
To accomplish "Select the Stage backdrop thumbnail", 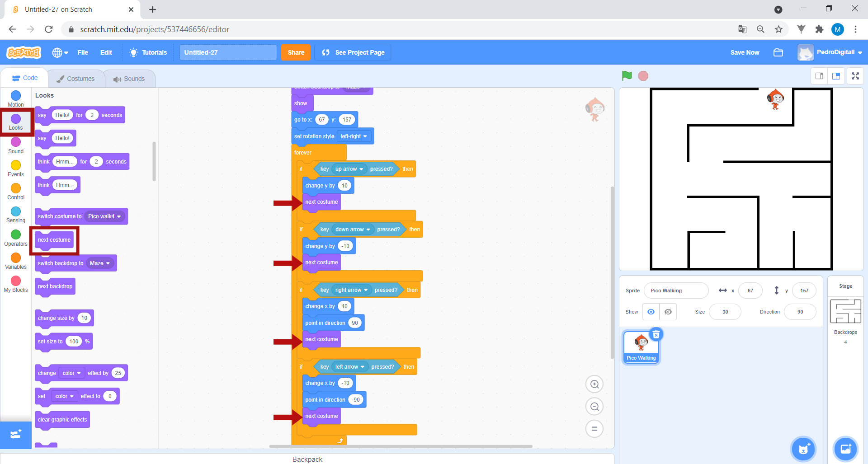I will tap(845, 311).
